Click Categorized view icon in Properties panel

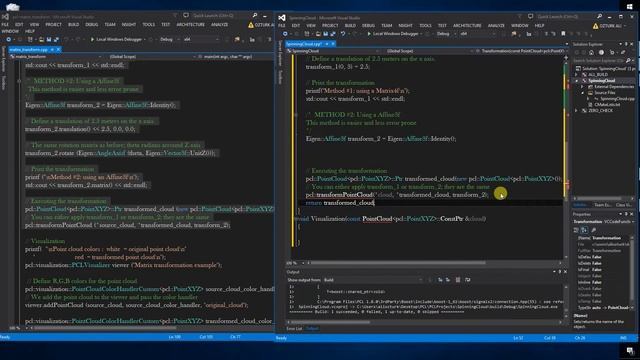[x=576, y=230]
